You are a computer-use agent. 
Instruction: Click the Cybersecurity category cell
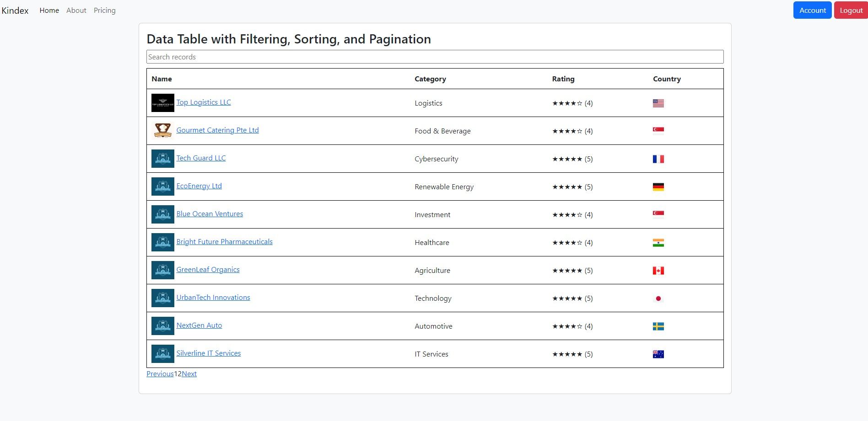(437, 159)
